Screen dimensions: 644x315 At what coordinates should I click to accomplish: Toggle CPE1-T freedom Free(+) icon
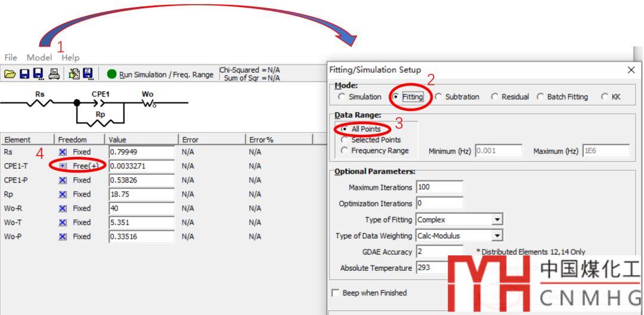63,166
